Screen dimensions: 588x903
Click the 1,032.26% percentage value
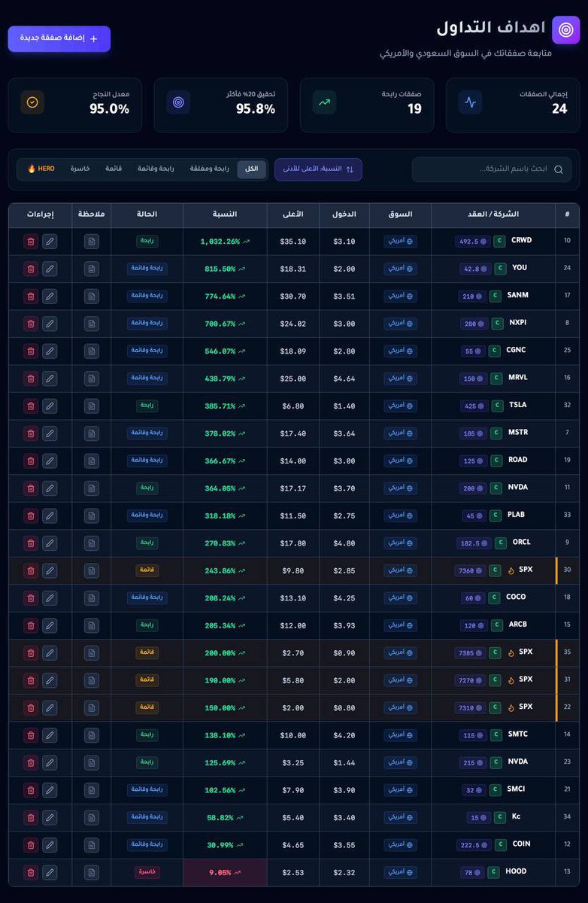tap(220, 242)
